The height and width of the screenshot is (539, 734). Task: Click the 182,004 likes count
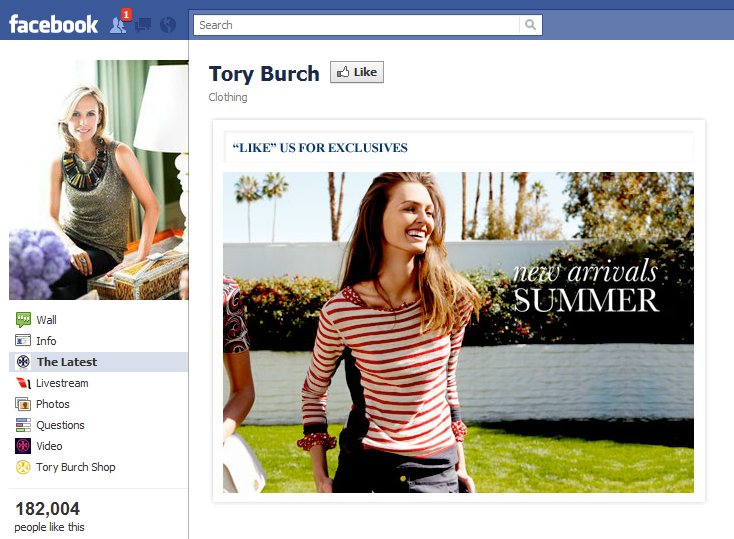point(47,509)
